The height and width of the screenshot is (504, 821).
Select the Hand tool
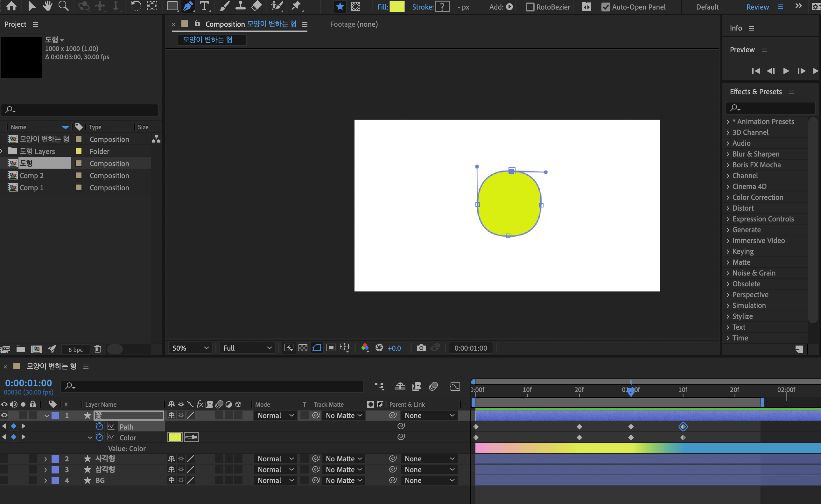(47, 6)
